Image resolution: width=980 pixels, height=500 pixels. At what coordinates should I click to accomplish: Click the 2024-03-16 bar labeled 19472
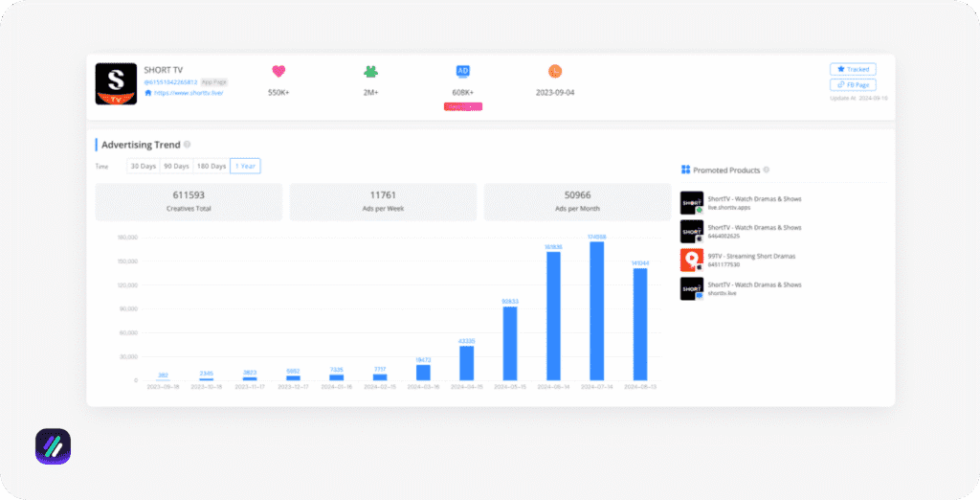click(423, 373)
